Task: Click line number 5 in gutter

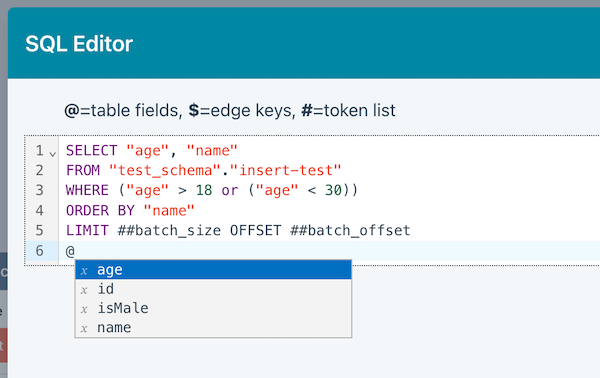Action: (39, 230)
